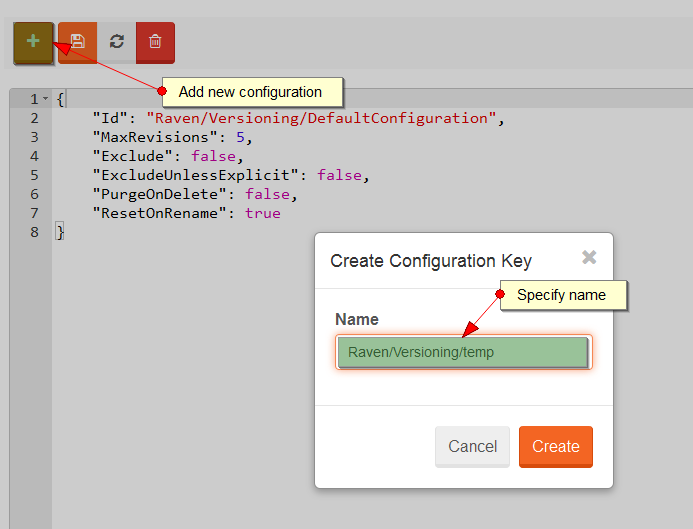Click the red trash delete icon
Image resolution: width=693 pixels, height=529 pixels.
[x=155, y=43]
